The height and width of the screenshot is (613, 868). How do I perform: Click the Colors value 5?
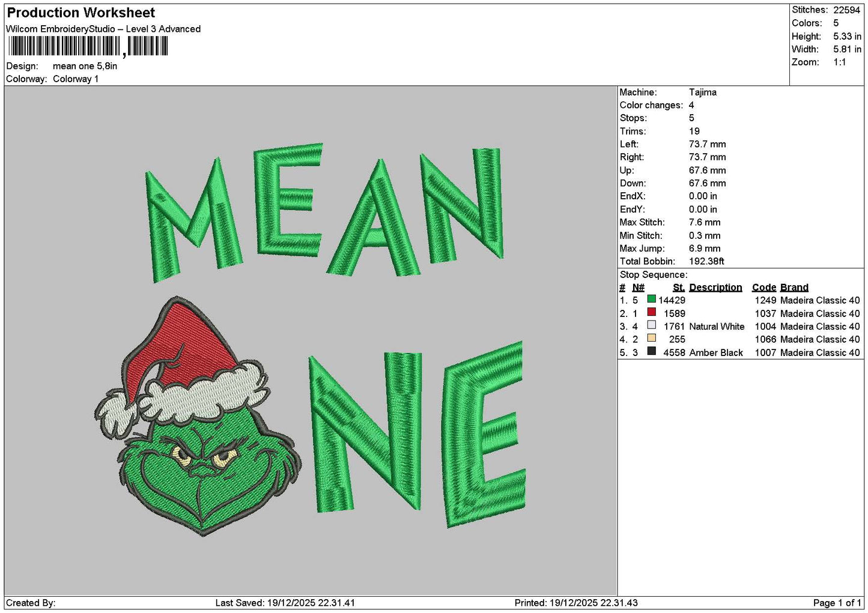click(x=836, y=23)
